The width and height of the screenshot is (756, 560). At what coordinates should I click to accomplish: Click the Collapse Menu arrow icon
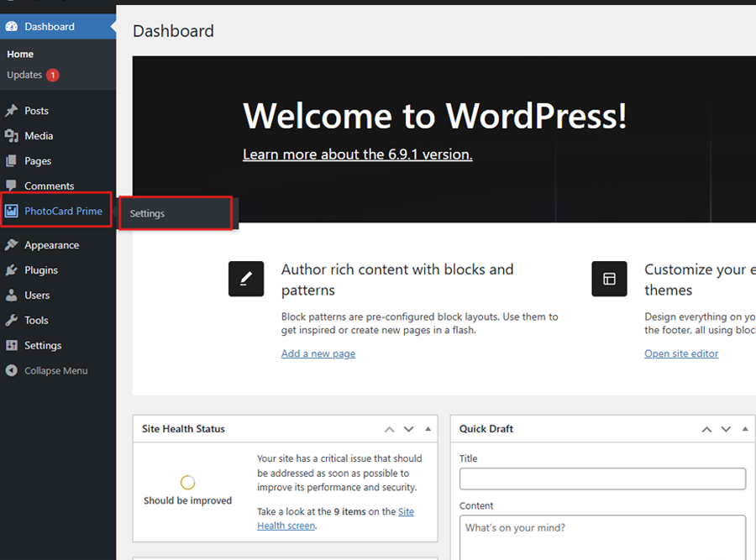click(x=12, y=370)
